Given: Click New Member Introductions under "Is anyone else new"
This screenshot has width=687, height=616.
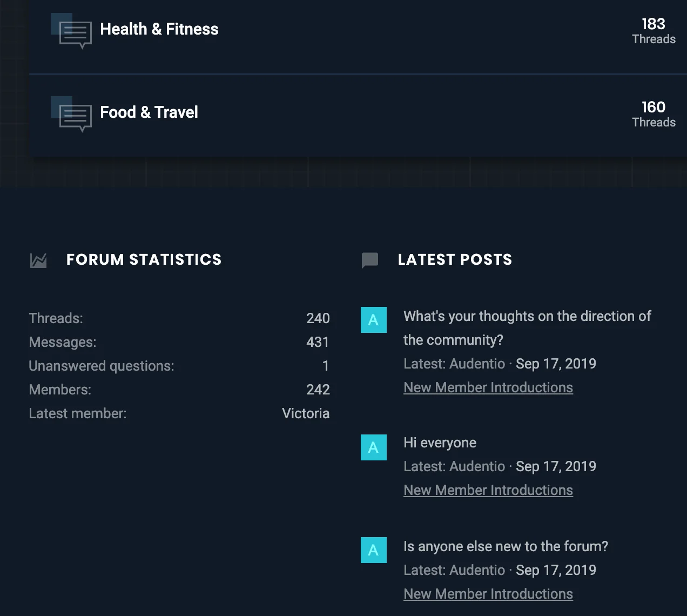Looking at the screenshot, I should click(488, 594).
